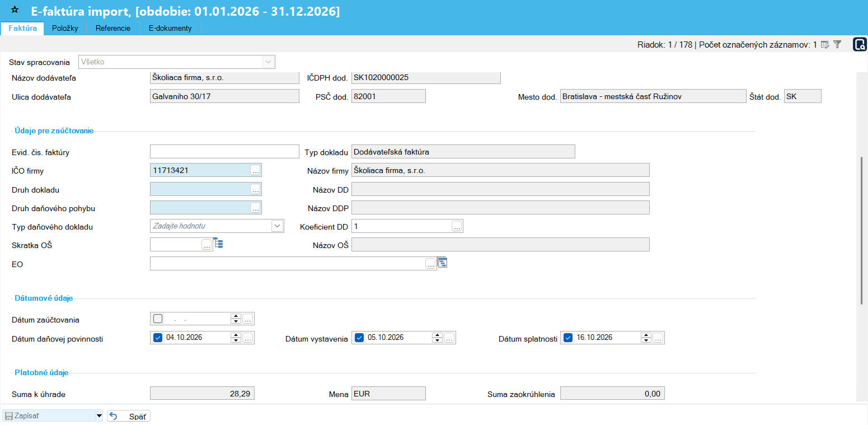Image resolution: width=868 pixels, height=425 pixels.
Task: Open Druh daňového pohybu lookup ellipsis button
Action: click(x=255, y=208)
